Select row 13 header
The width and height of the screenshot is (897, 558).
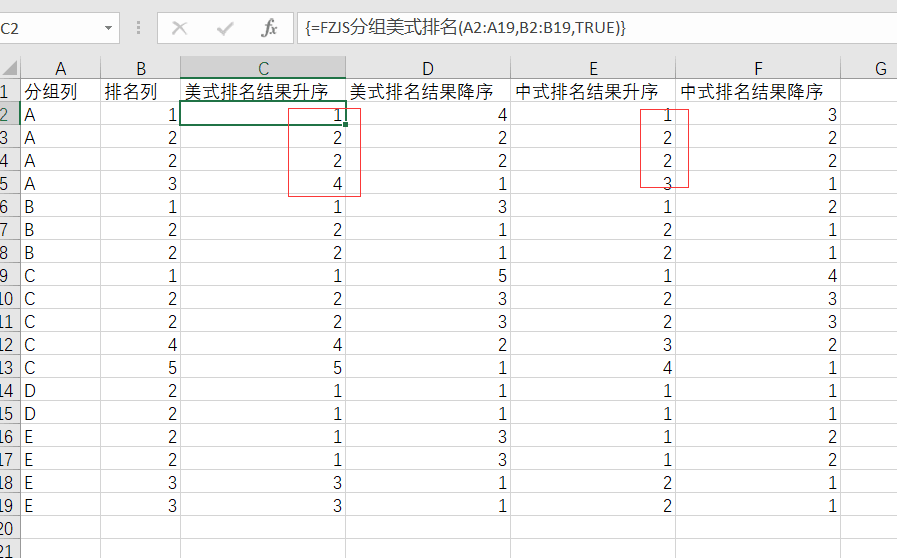pos(10,367)
